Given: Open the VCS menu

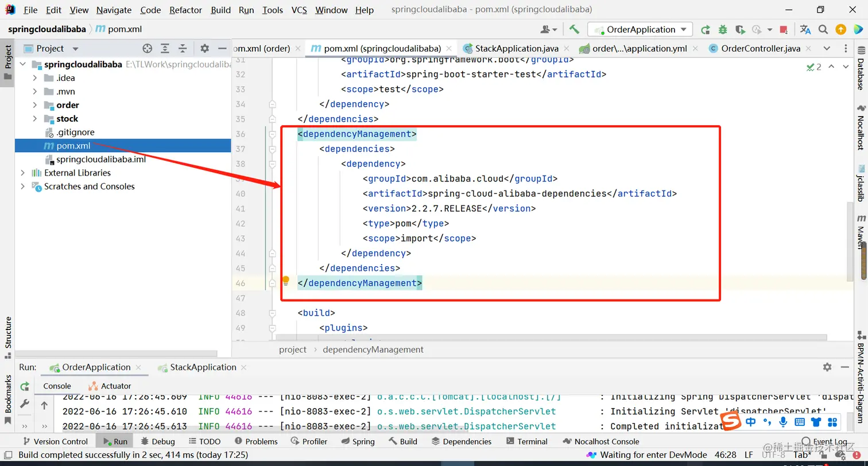Looking at the screenshot, I should click(299, 10).
